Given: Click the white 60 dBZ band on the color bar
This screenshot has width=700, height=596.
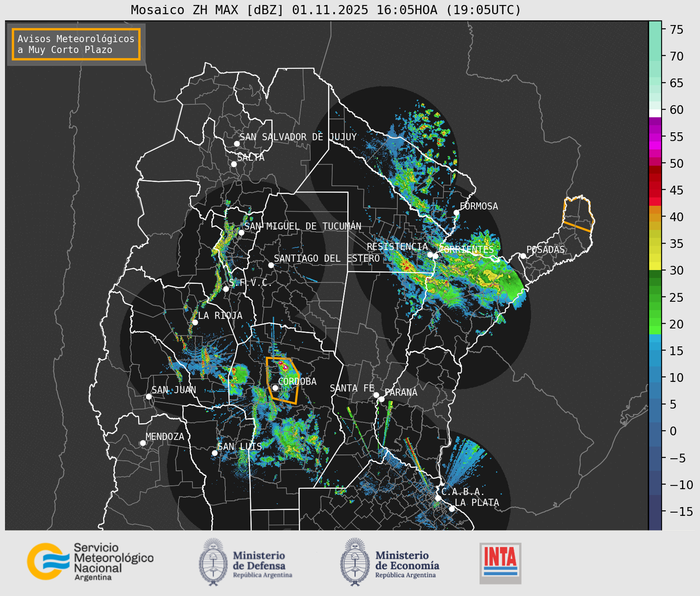Looking at the screenshot, I should [x=655, y=113].
